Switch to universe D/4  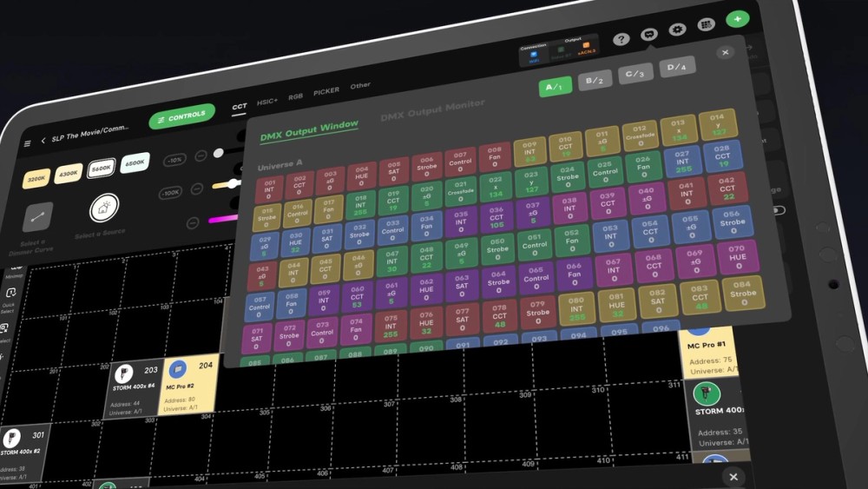[677, 67]
